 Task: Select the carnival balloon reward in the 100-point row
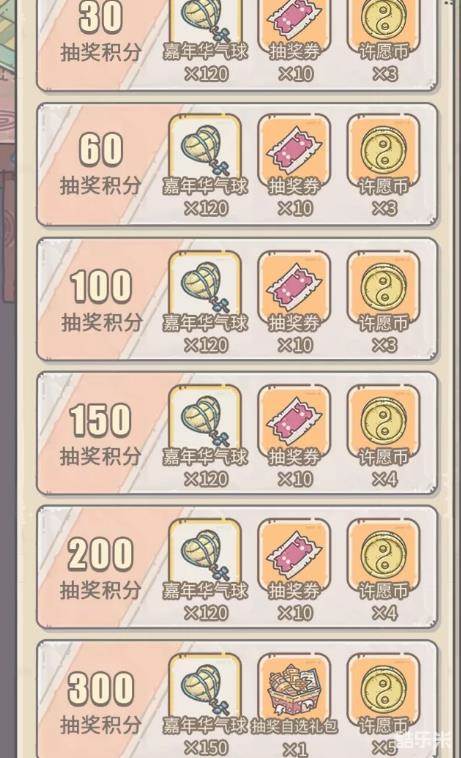click(205, 287)
